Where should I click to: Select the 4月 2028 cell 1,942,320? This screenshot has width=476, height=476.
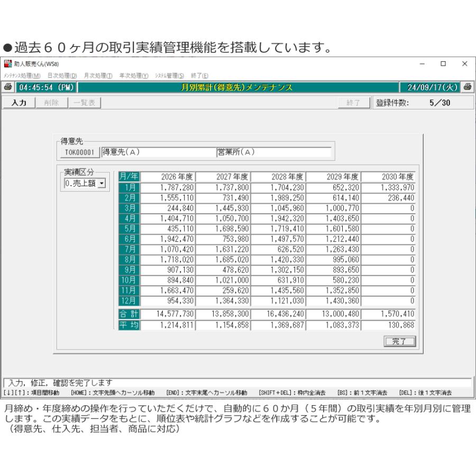point(278,218)
